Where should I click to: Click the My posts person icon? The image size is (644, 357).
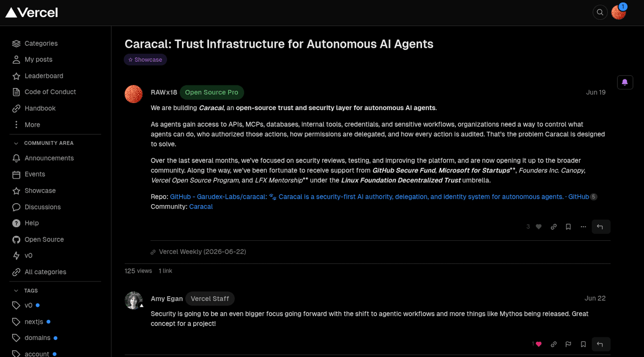16,60
